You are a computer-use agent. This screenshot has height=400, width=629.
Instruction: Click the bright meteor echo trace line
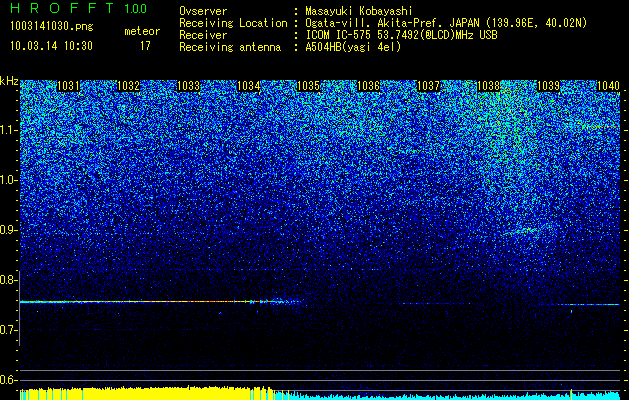(x=160, y=301)
